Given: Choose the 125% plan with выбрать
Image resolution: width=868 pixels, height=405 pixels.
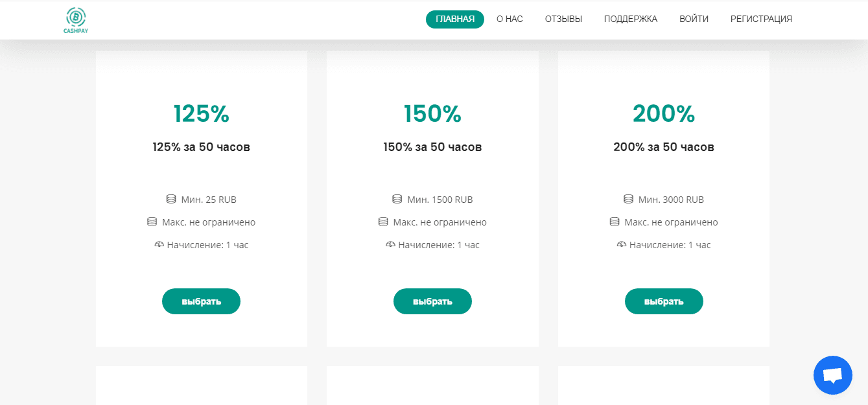Looking at the screenshot, I should [201, 301].
